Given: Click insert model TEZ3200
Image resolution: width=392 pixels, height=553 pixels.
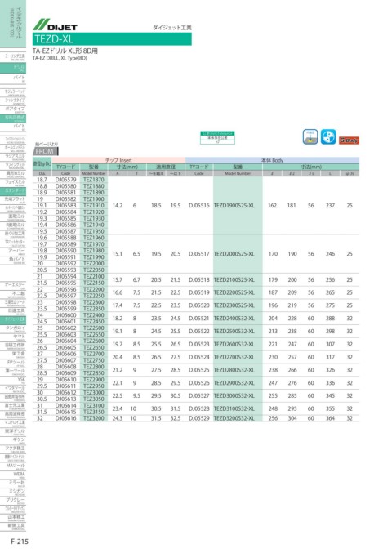Looking at the screenshot, I should pos(94,418).
